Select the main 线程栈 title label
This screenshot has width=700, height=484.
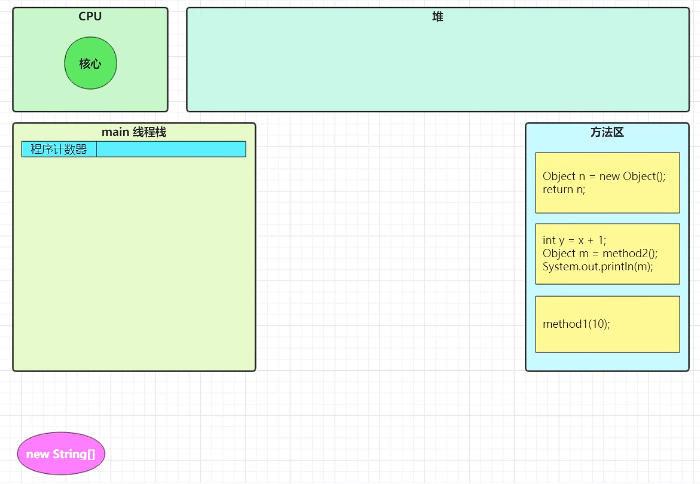pyautogui.click(x=133, y=132)
